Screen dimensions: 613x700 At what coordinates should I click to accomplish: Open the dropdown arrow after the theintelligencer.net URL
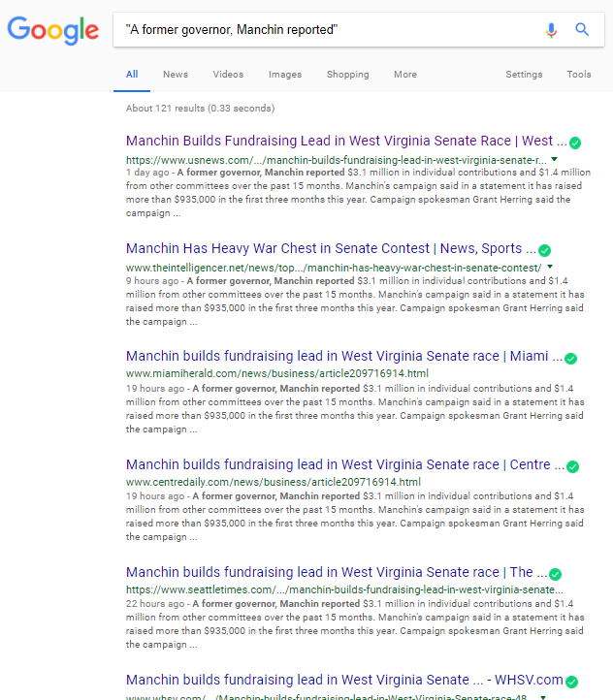[x=550, y=267]
